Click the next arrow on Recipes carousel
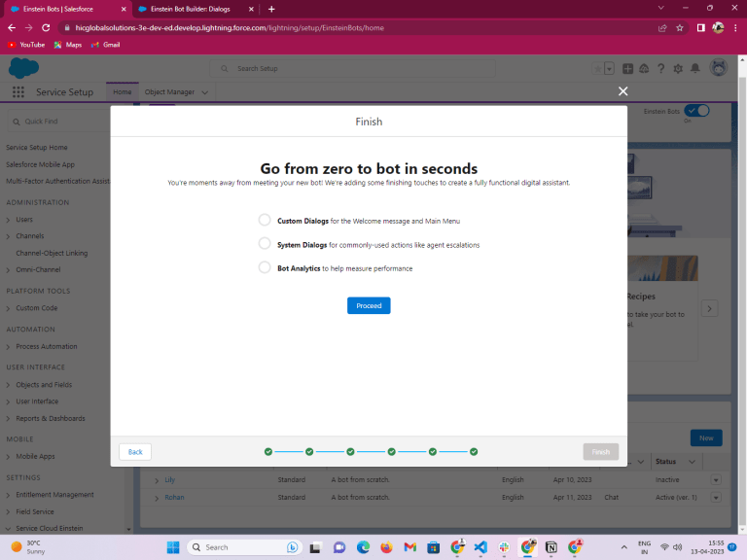The image size is (747, 560). [709, 308]
